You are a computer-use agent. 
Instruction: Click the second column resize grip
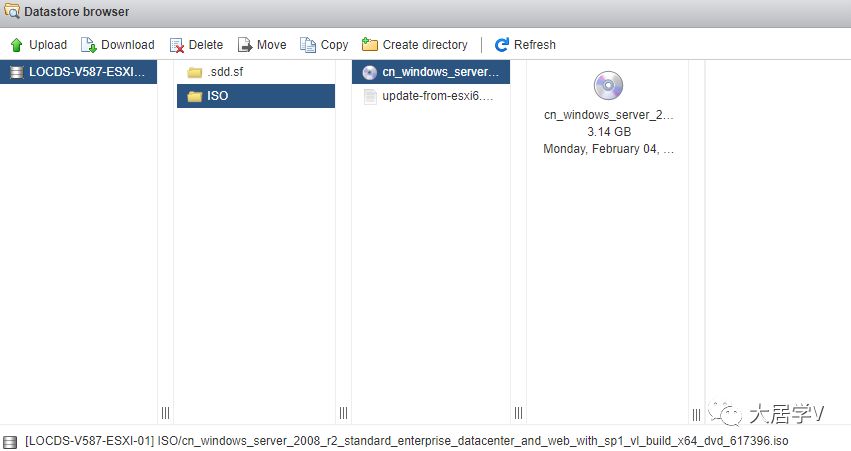tap(344, 413)
